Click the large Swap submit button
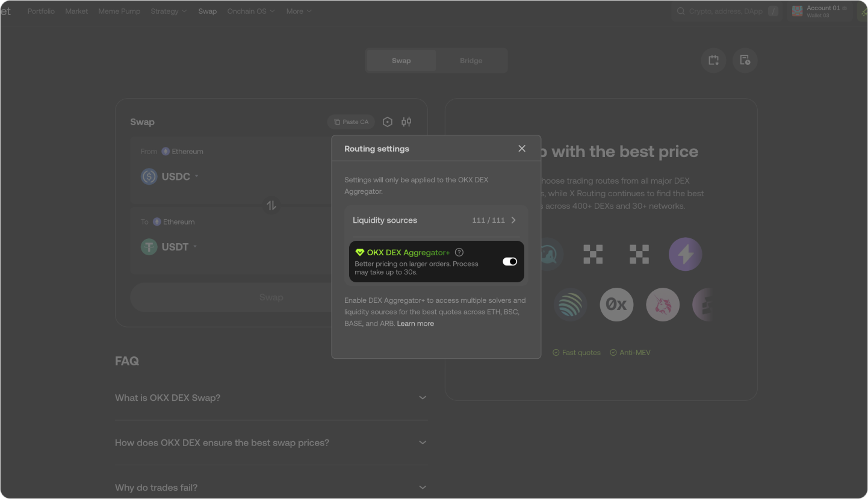 coord(271,297)
